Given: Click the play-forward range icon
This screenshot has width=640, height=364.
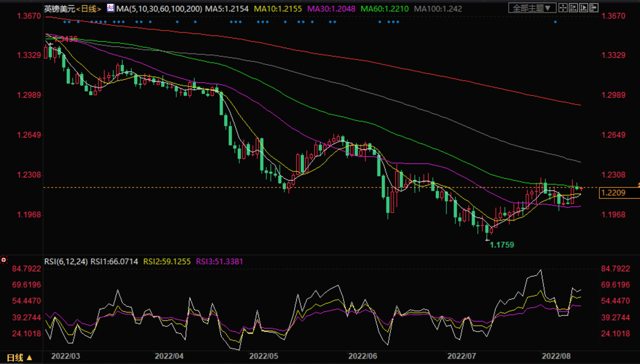Looking at the screenshot, I should (x=583, y=8).
